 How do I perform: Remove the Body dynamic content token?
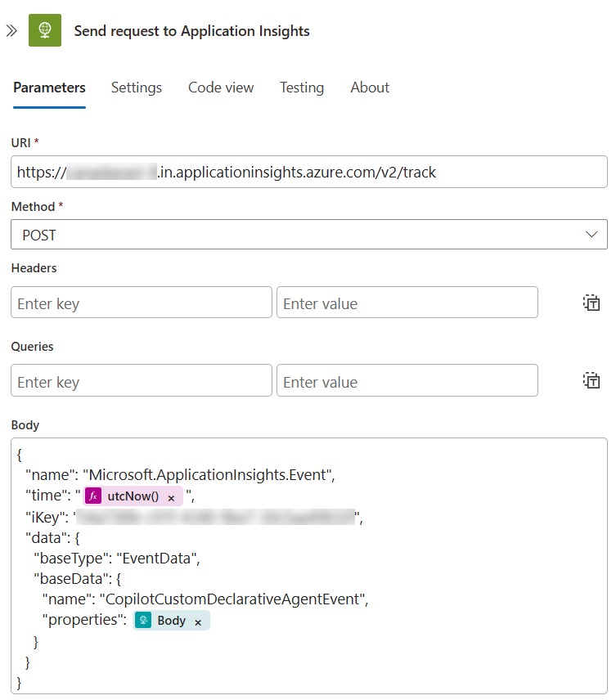point(198,622)
